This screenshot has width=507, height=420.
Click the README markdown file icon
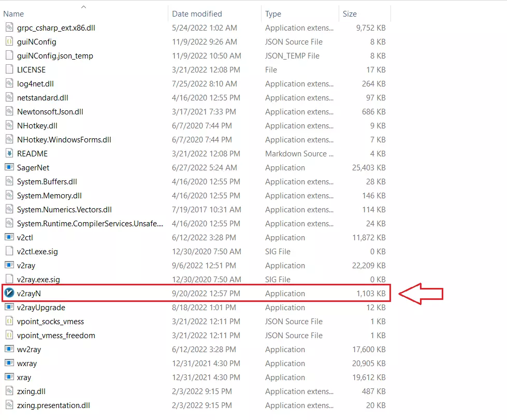pos(9,153)
